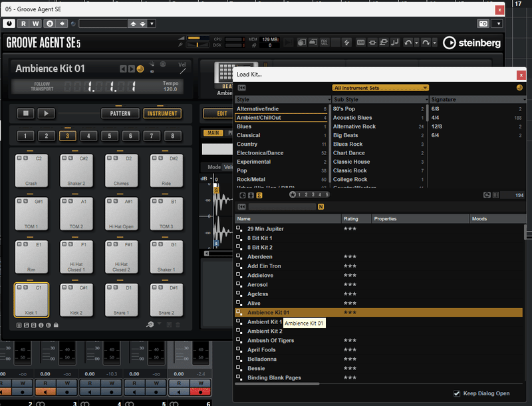Enable Read automation R in plug-in header
Viewport: 532px width, 406px height.
pos(23,23)
